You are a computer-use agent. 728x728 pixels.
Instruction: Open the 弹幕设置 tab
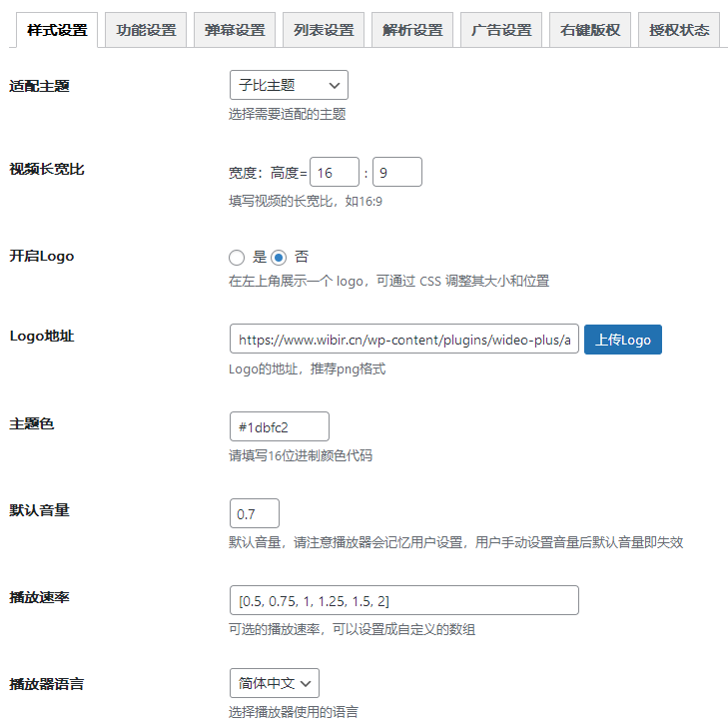tap(235, 30)
